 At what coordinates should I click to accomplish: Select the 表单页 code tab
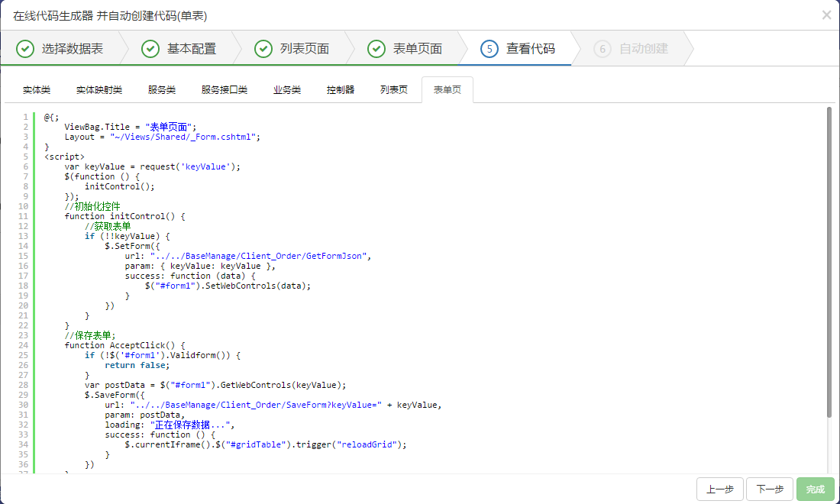pos(447,89)
